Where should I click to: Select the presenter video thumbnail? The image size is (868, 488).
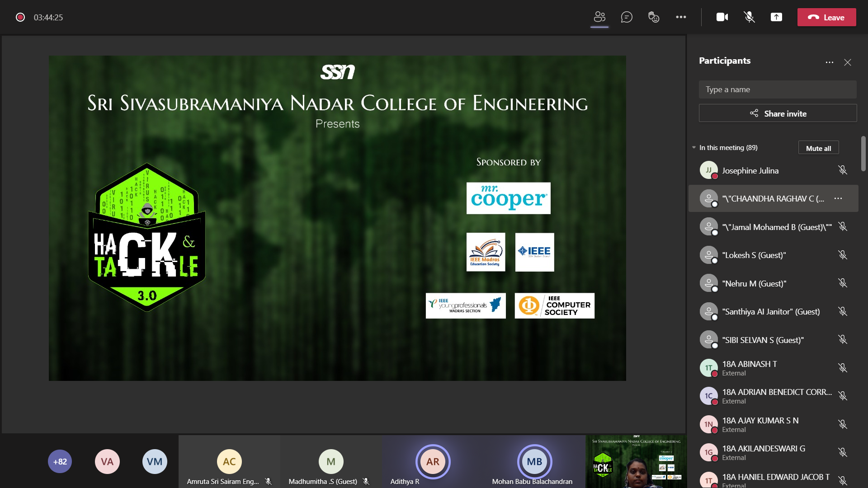(x=637, y=461)
